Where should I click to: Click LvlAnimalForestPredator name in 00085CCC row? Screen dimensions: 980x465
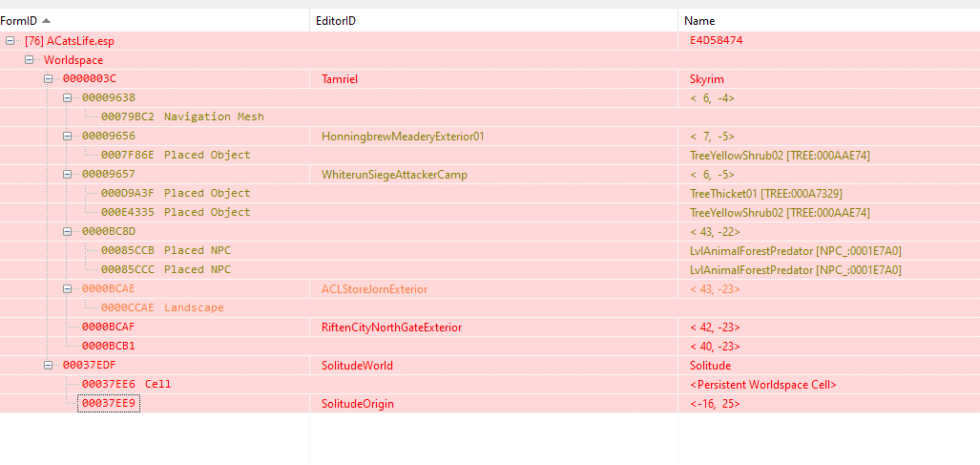point(795,270)
